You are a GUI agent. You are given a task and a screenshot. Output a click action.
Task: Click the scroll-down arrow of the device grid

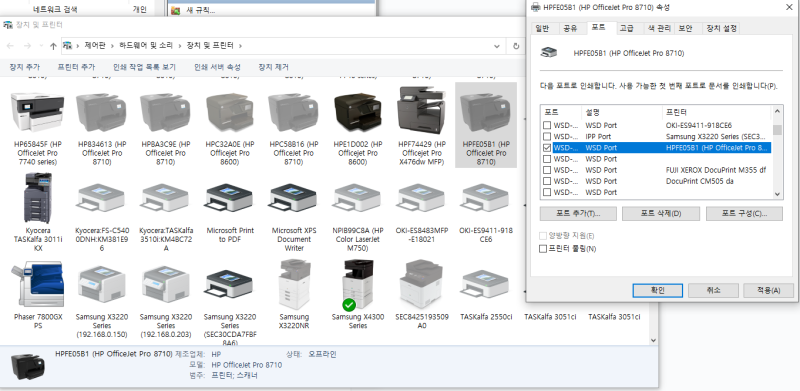click(654, 340)
